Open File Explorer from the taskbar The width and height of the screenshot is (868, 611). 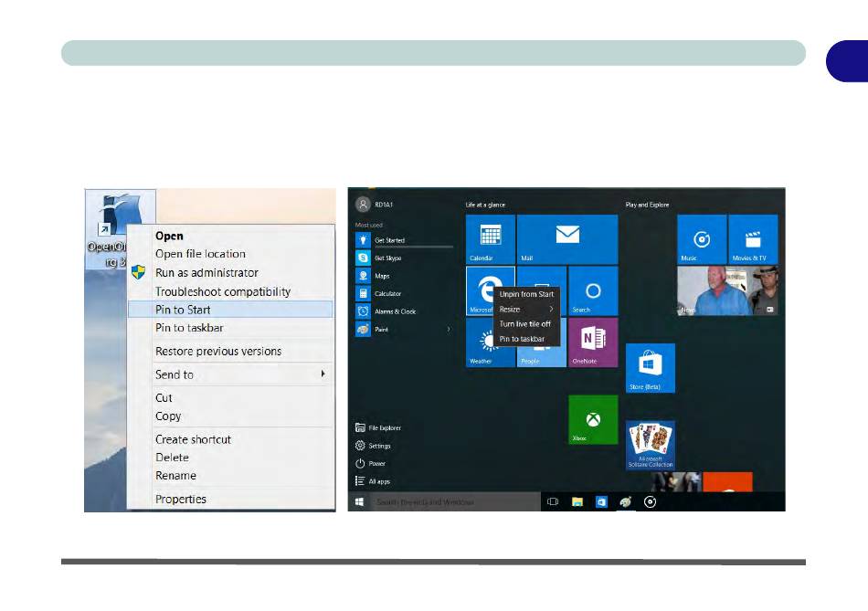pyautogui.click(x=577, y=502)
